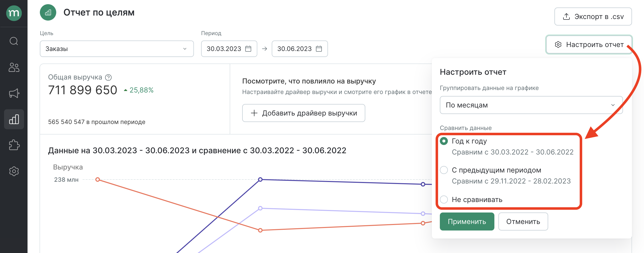Click the lowest orange chart point

260,230
